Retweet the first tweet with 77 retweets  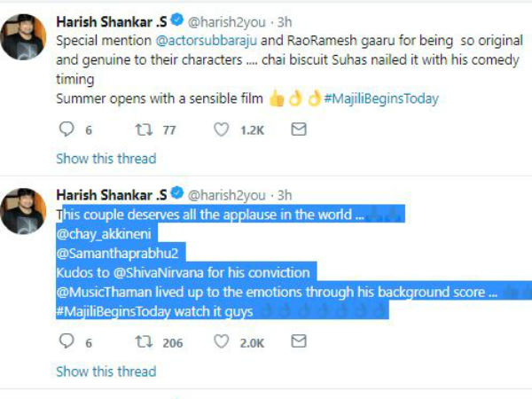140,129
